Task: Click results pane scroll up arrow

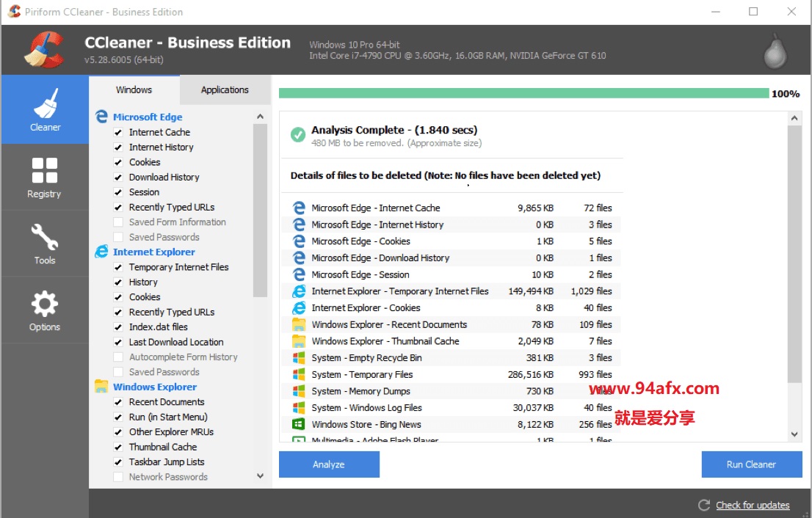Action: coord(794,118)
